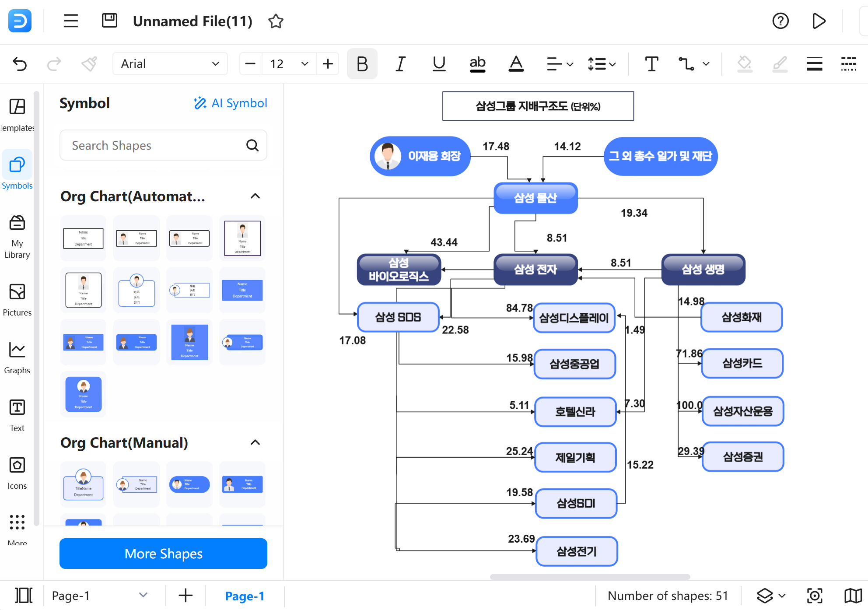Open More sidebar options

pyautogui.click(x=17, y=529)
